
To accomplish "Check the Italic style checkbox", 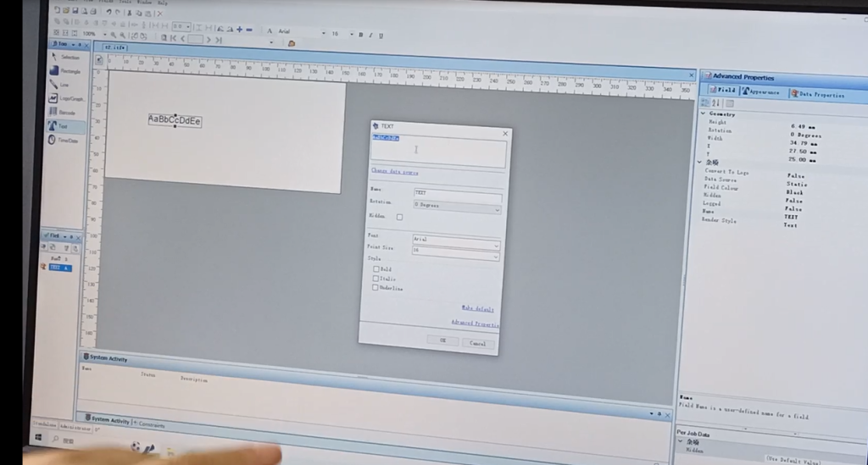I will point(376,278).
